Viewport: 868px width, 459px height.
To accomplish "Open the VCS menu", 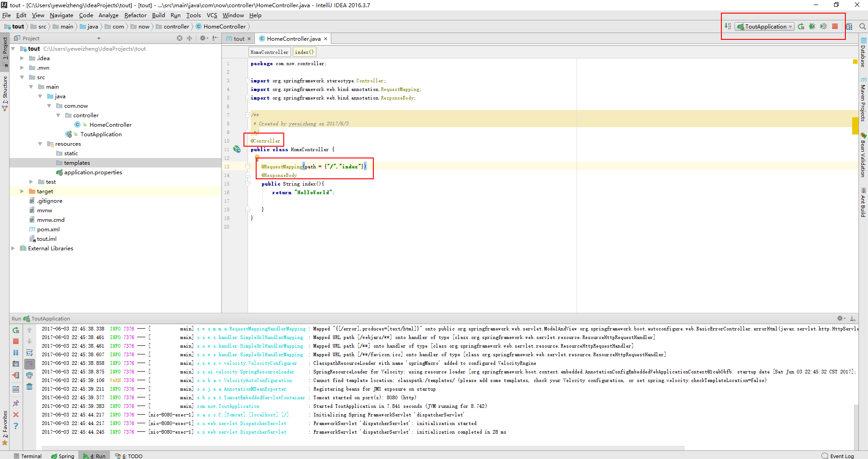I will point(212,15).
